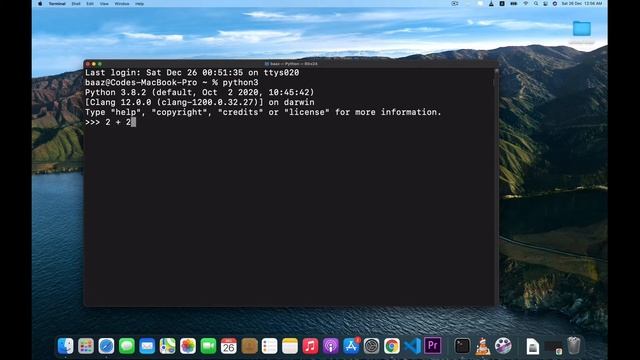Screen dimensions: 640x360
Task: Open Photos app in dock
Action: (188, 346)
